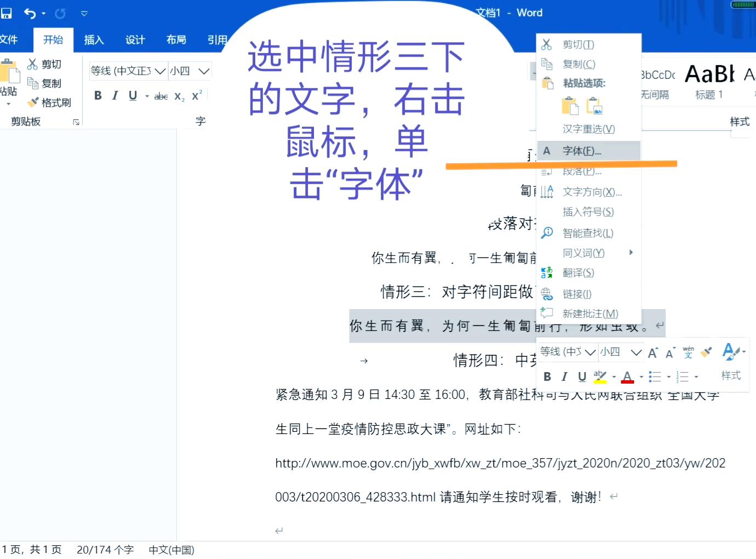Click the Chinese (中文) language status button
The height and width of the screenshot is (559, 756).
tap(171, 550)
